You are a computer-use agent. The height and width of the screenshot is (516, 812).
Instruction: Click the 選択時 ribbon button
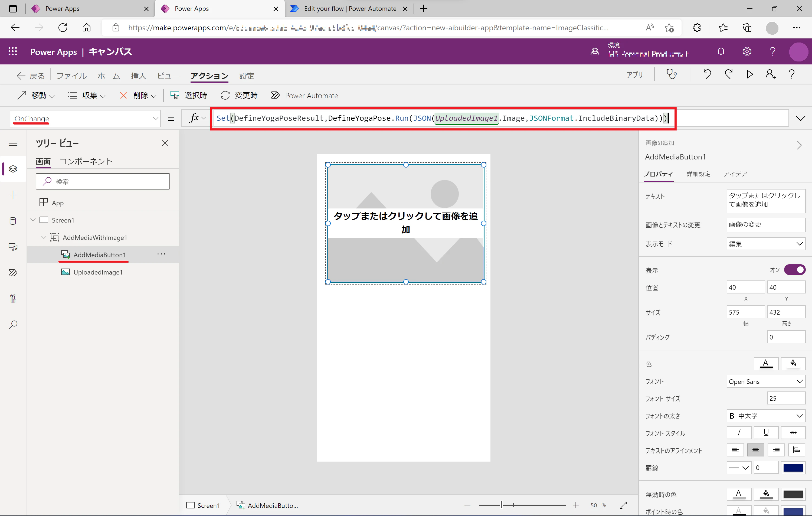click(x=188, y=96)
